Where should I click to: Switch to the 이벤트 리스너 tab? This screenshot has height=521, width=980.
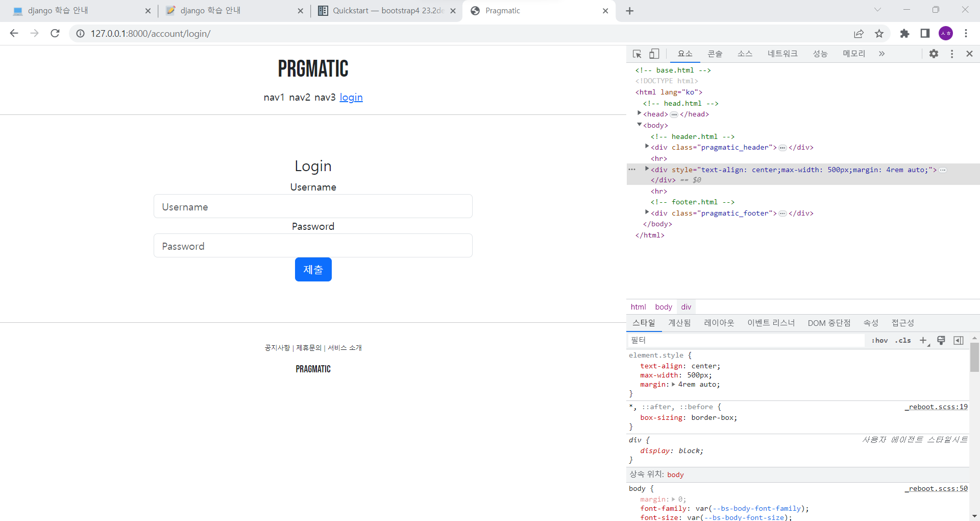tap(771, 323)
